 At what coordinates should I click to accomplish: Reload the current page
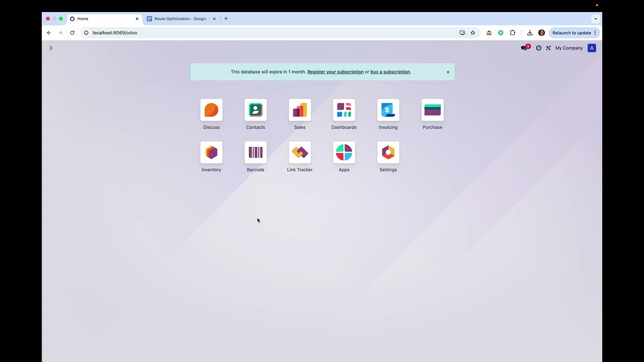pos(72,33)
